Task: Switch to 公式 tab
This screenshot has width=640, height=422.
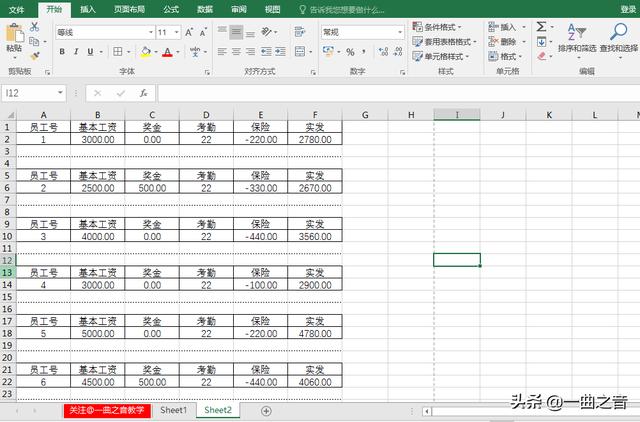Action: pos(171,9)
